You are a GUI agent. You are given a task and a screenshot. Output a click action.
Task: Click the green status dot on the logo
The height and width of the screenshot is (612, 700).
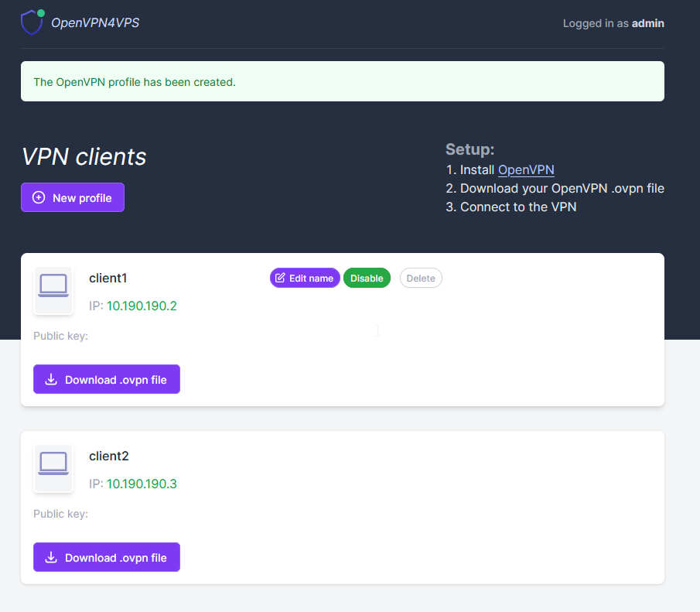click(43, 10)
